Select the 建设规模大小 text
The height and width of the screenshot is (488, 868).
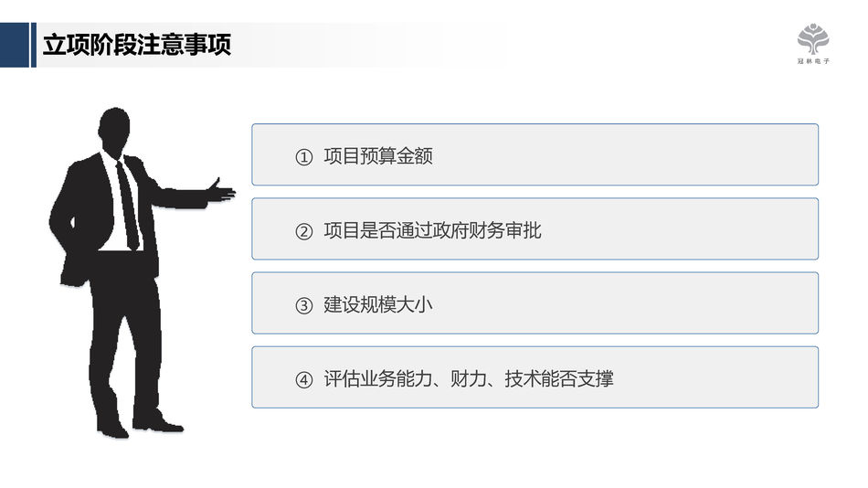(378, 304)
